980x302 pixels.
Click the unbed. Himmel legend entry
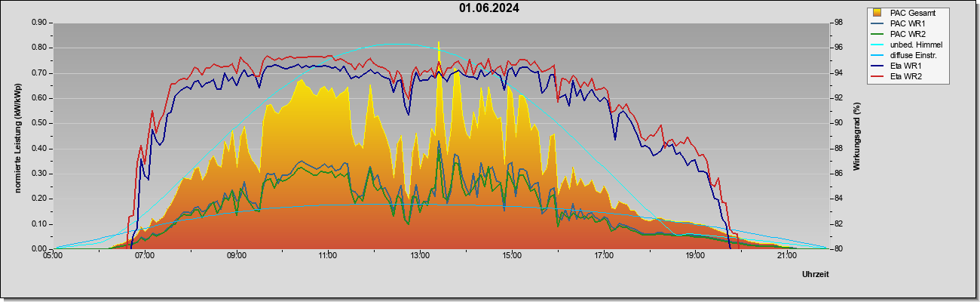[907, 45]
